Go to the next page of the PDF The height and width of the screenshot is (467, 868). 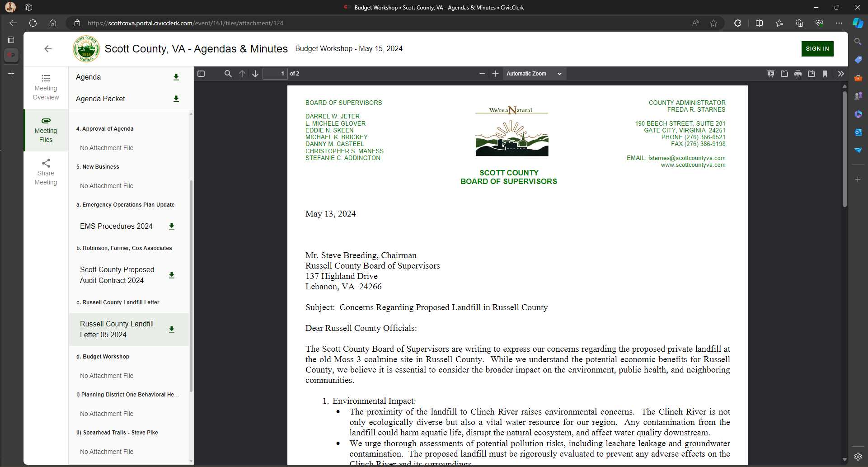point(256,74)
